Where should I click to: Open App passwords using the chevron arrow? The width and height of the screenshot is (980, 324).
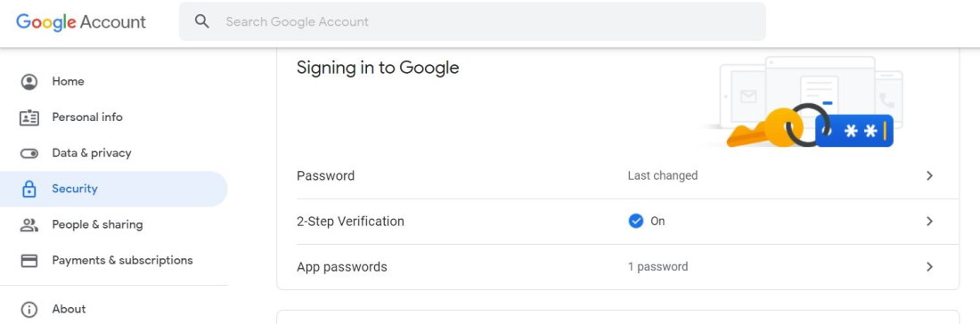coord(929,267)
